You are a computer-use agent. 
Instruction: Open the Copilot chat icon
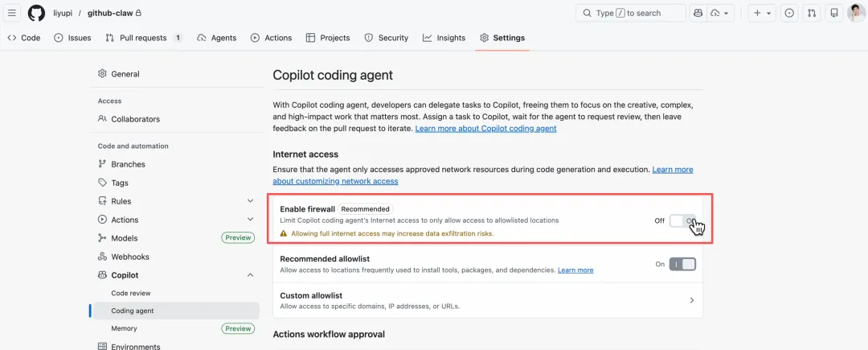698,13
